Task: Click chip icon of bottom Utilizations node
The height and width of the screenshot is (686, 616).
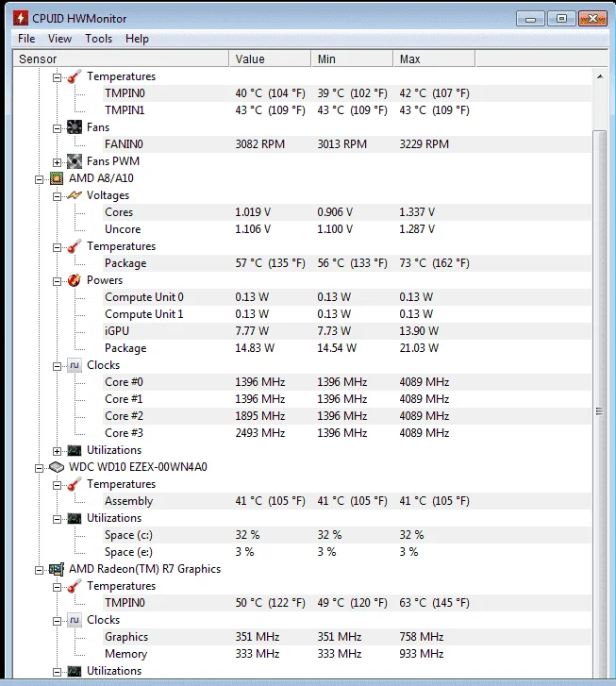Action: pyautogui.click(x=75, y=671)
